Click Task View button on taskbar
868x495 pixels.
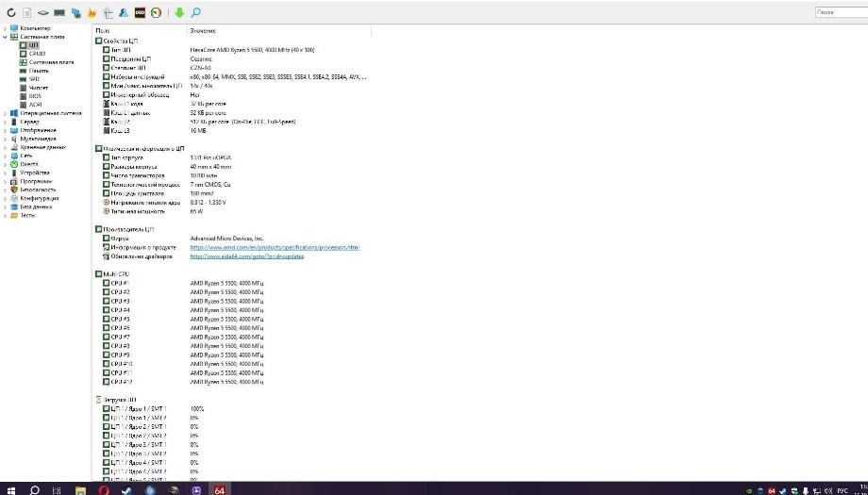pos(57,490)
